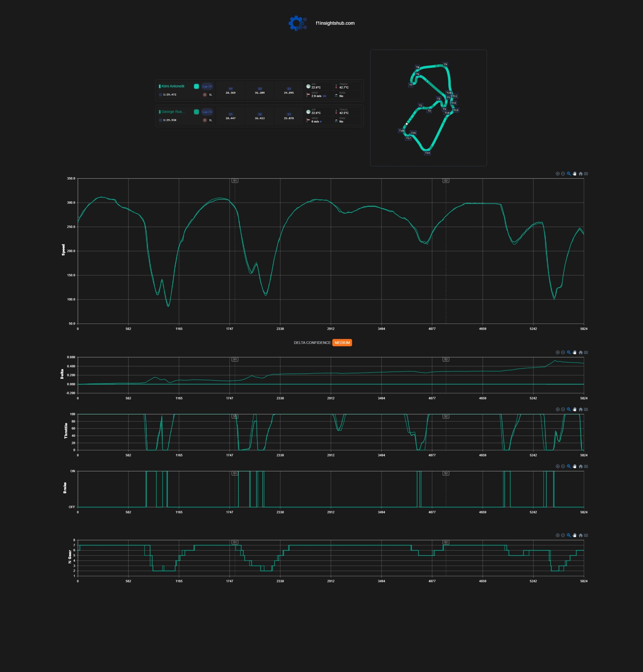The height and width of the screenshot is (672, 643).
Task: Click Antonelli's lap time 1:29.472
Action: (x=170, y=94)
